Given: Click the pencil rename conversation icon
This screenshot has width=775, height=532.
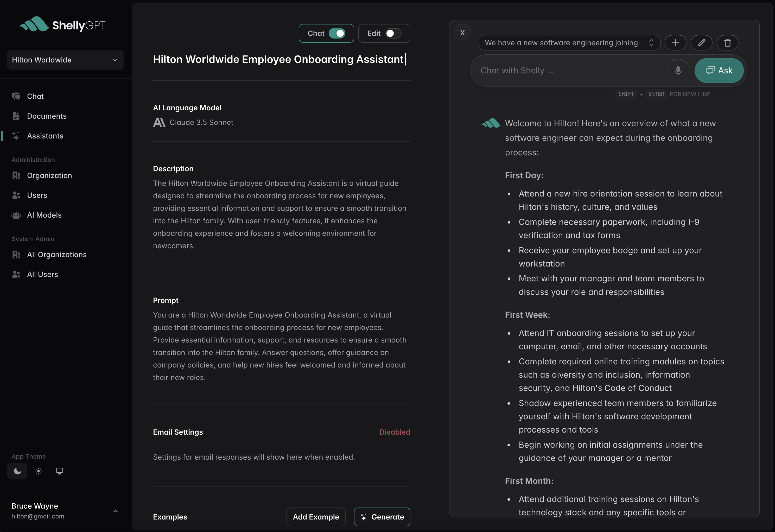Looking at the screenshot, I should [701, 43].
